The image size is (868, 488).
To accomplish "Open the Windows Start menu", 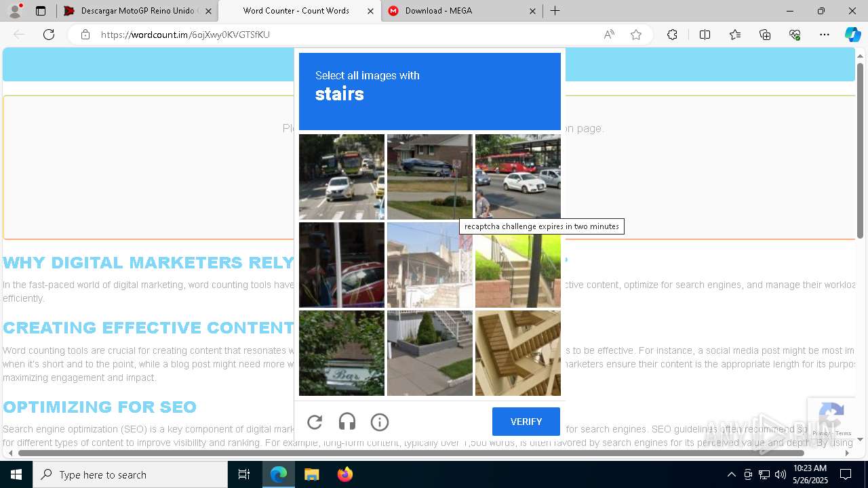I will coord(16,474).
